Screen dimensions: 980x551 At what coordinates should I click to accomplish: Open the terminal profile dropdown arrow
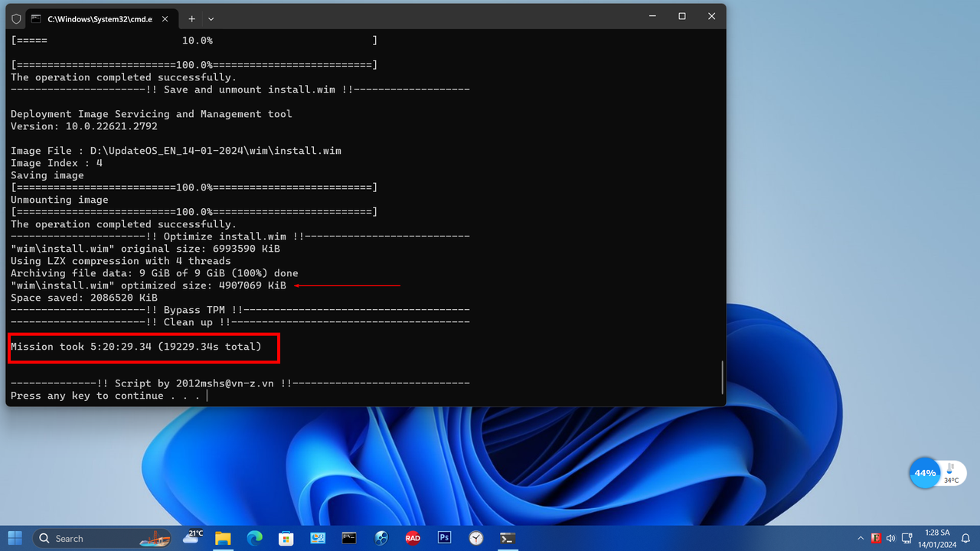pos(210,18)
